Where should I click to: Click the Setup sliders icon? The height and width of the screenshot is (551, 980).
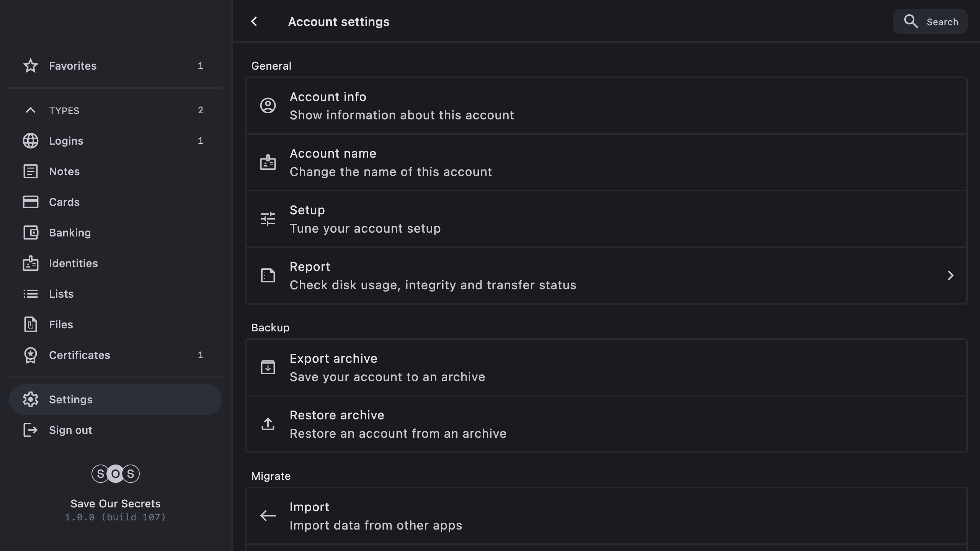tap(268, 219)
